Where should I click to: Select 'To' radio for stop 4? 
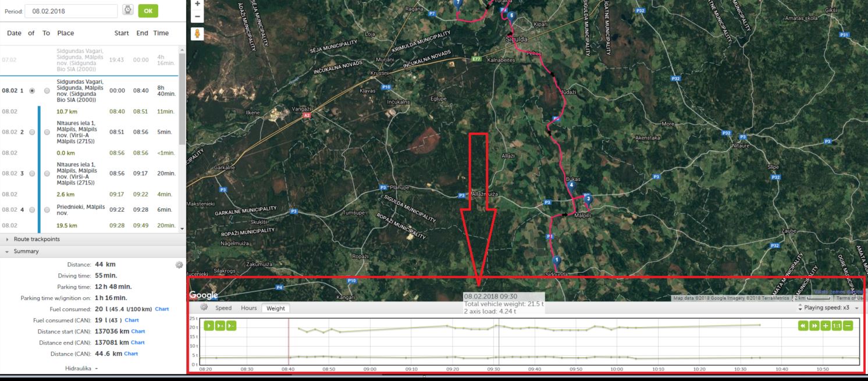pyautogui.click(x=47, y=210)
